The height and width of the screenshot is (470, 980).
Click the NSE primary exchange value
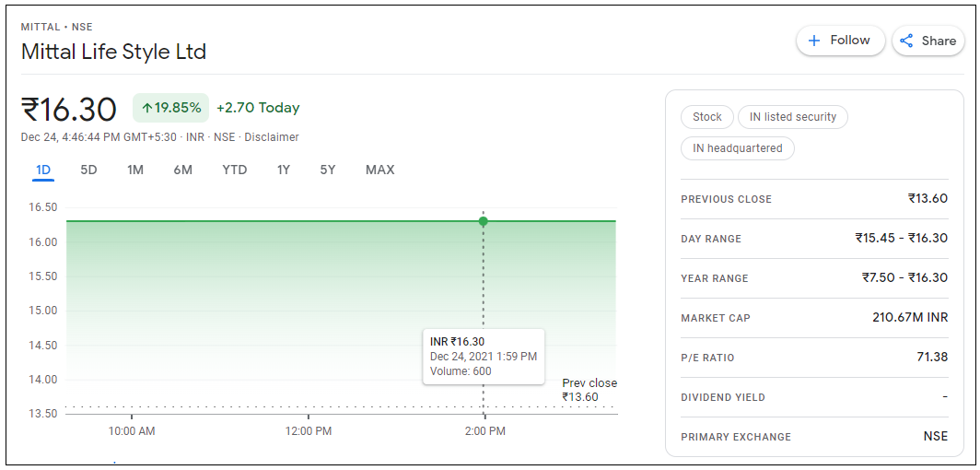click(936, 436)
